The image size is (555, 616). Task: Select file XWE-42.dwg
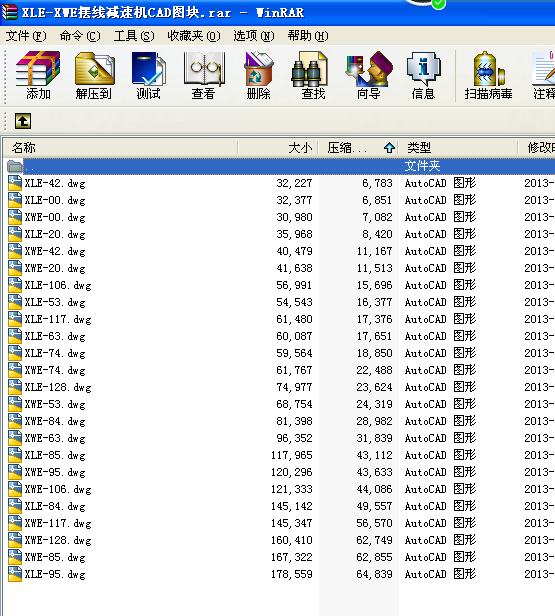[x=55, y=251]
